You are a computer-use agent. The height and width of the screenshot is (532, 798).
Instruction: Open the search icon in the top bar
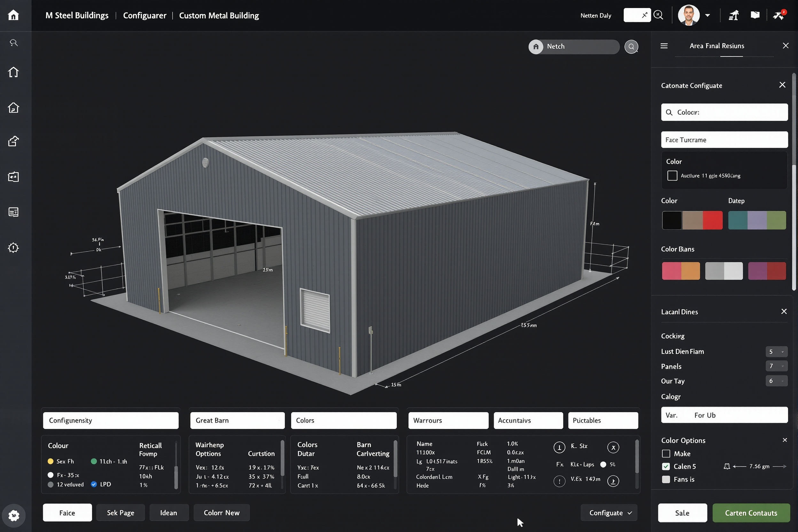pyautogui.click(x=658, y=15)
